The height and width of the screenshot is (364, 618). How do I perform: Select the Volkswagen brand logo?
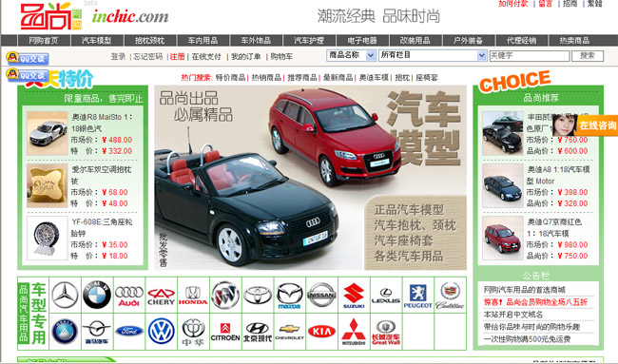click(x=162, y=332)
